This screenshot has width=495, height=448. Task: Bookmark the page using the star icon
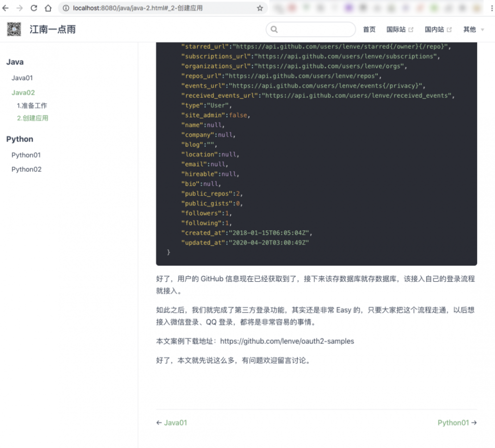pyautogui.click(x=259, y=8)
